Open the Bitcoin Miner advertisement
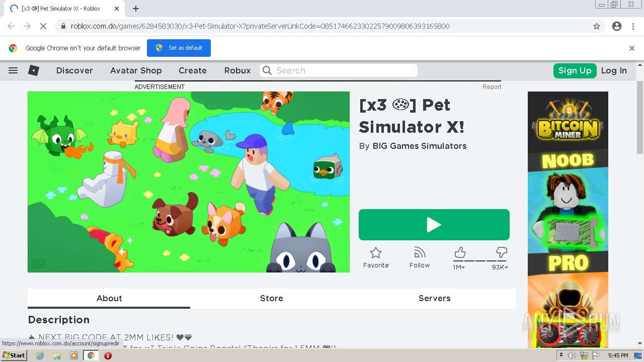 pyautogui.click(x=568, y=219)
